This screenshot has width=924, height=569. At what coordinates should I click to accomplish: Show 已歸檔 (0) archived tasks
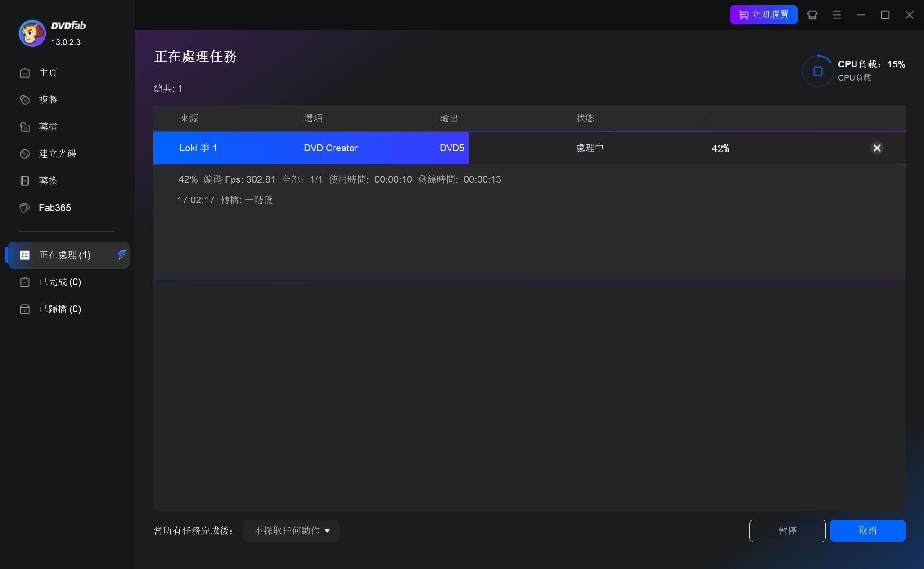[x=60, y=309]
